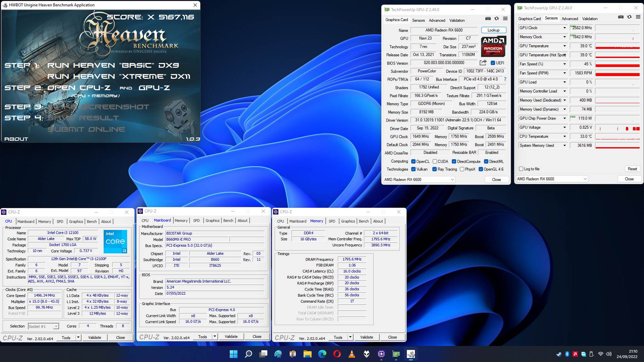Toggle the Vulkan checkbox
This screenshot has height=362, width=644.
[x=413, y=169]
